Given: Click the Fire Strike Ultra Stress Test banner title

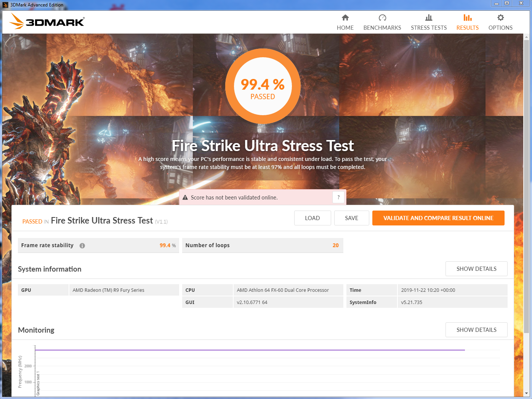Looking at the screenshot, I should coord(263,146).
